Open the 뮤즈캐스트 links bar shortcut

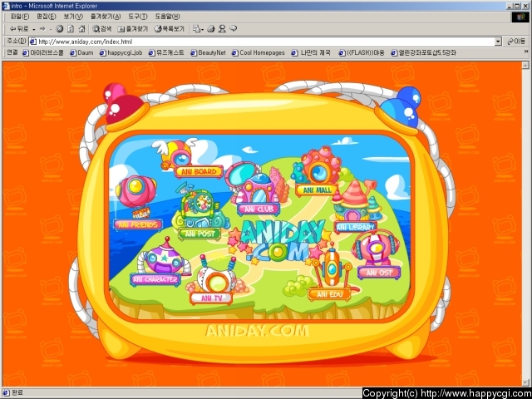[166, 53]
